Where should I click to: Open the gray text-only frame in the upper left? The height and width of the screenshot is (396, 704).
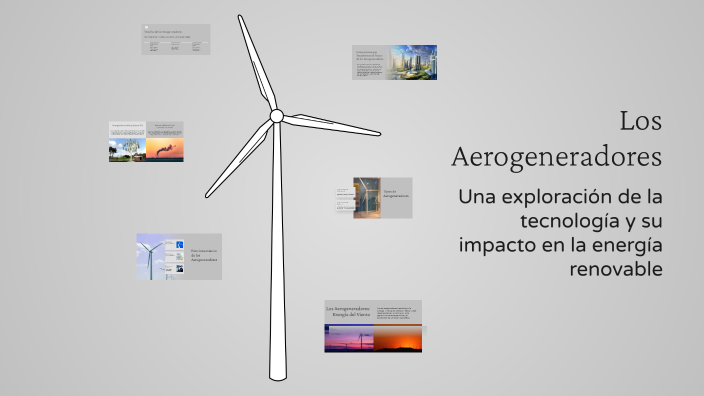point(176,40)
